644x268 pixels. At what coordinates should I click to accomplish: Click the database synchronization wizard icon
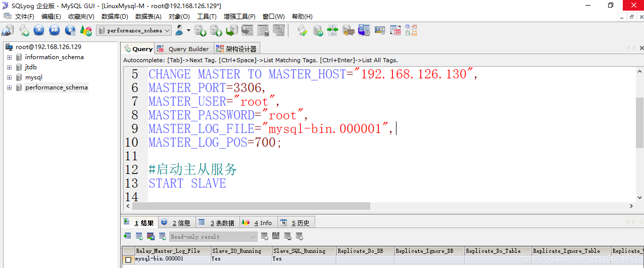318,30
